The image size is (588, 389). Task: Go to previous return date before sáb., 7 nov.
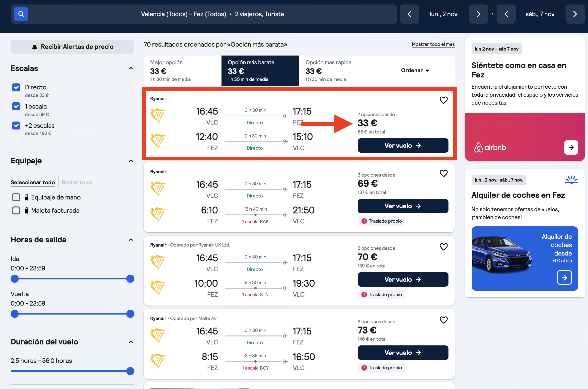tap(506, 14)
